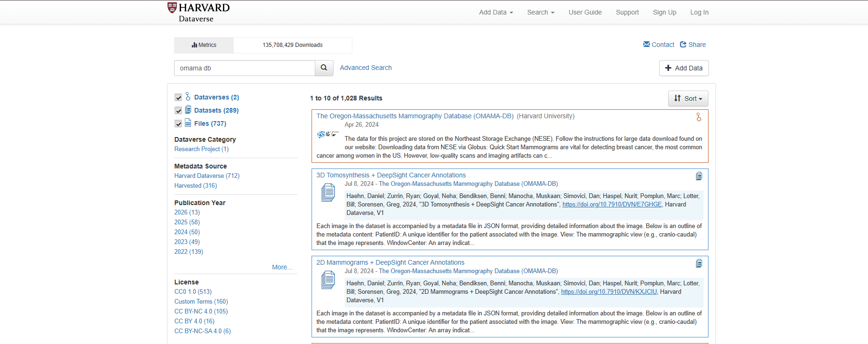Click the Harvard Dataverse logo
Viewport: 868px width, 344px height.
(x=198, y=12)
